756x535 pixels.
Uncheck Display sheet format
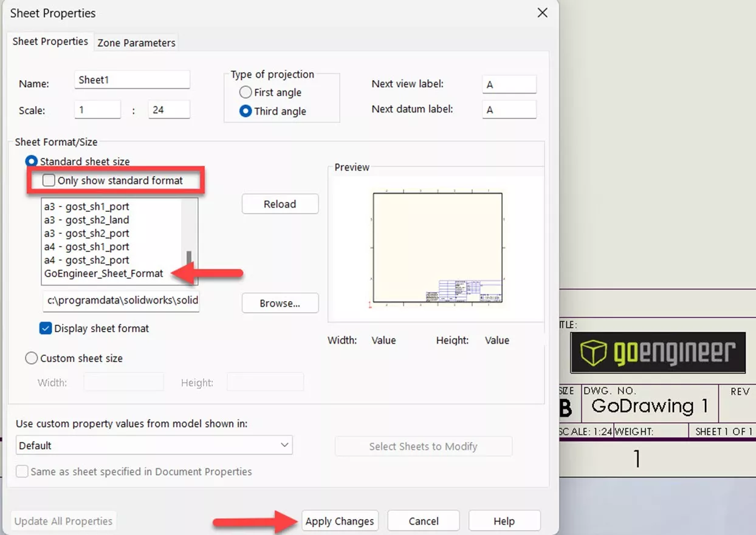45,328
